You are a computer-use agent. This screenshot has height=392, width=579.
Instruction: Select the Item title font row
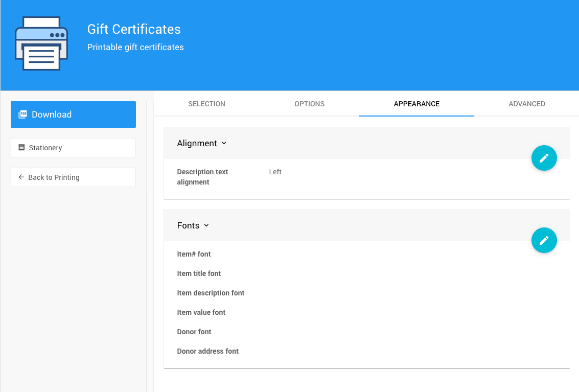[199, 273]
